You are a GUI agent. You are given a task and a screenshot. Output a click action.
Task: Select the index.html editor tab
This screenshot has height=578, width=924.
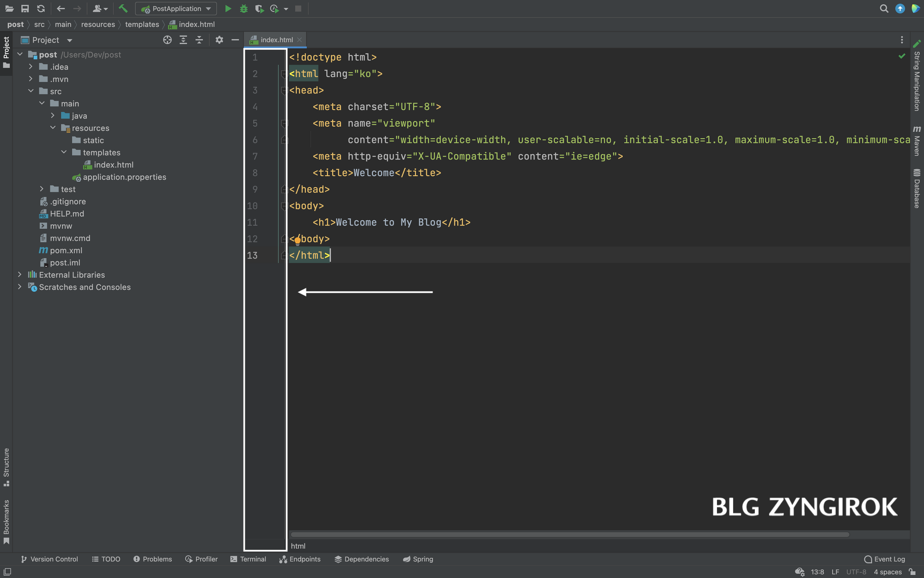click(276, 40)
